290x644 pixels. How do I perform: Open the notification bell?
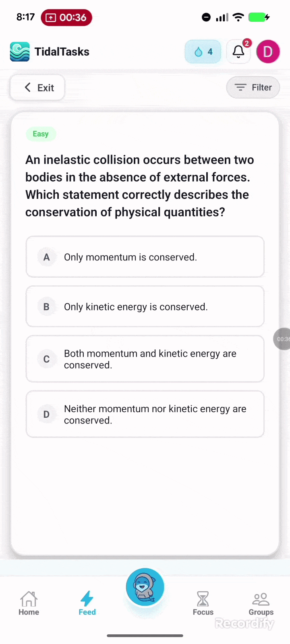tap(238, 52)
